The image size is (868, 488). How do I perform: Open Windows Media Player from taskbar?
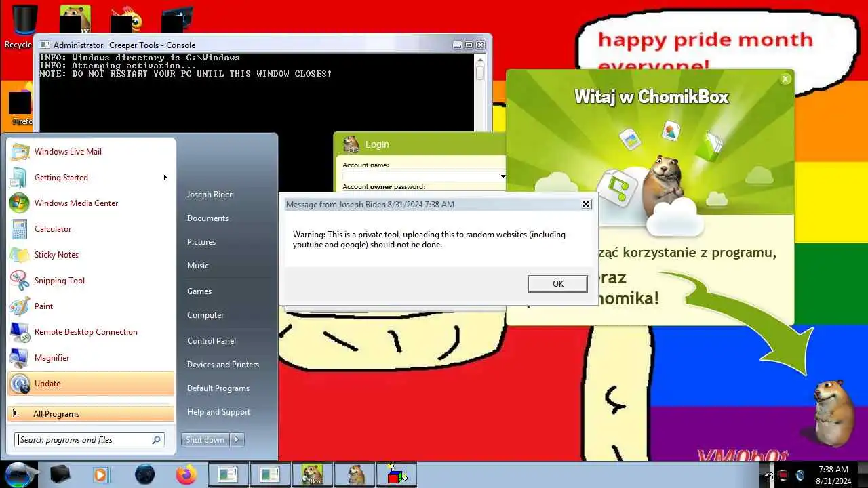pos(100,474)
